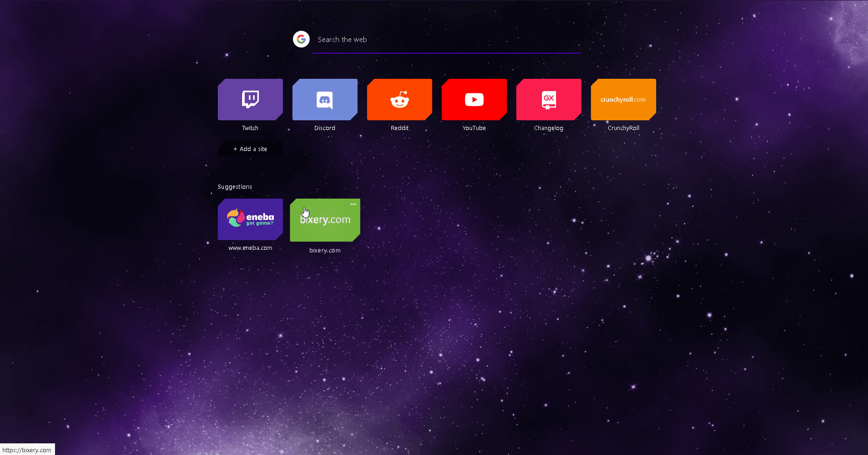Click the 'Changelog' caption text
Screen dimensions: 868x455
click(549, 128)
